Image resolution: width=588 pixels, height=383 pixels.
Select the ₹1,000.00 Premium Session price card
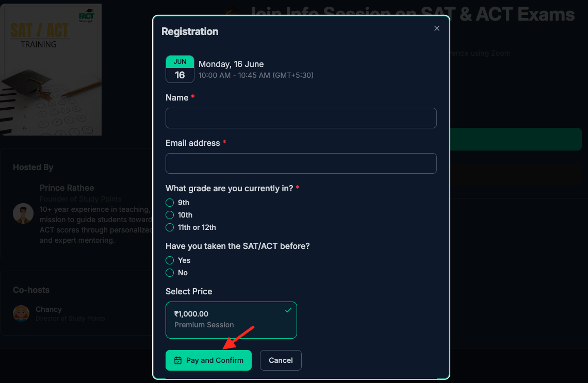[232, 320]
